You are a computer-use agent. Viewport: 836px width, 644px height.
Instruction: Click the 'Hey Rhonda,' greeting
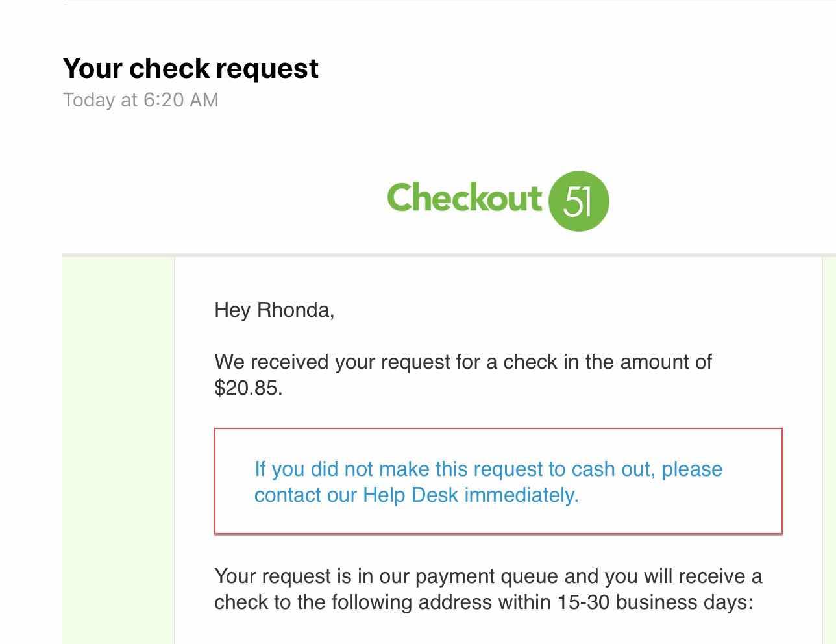click(x=274, y=310)
